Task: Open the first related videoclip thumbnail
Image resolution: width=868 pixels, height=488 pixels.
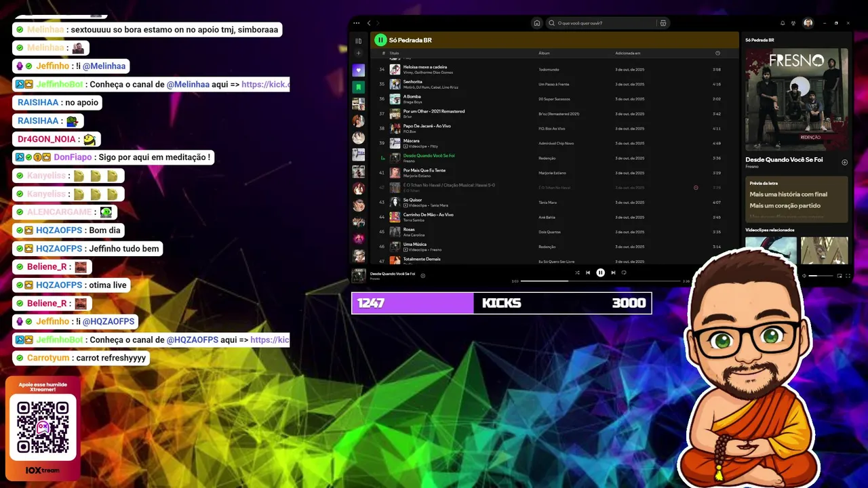Action: 771,250
